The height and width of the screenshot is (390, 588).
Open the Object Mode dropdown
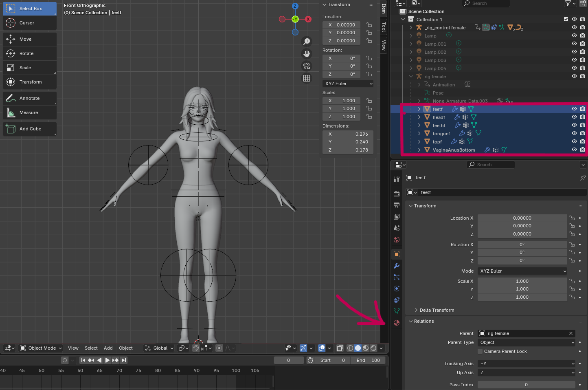pos(41,348)
